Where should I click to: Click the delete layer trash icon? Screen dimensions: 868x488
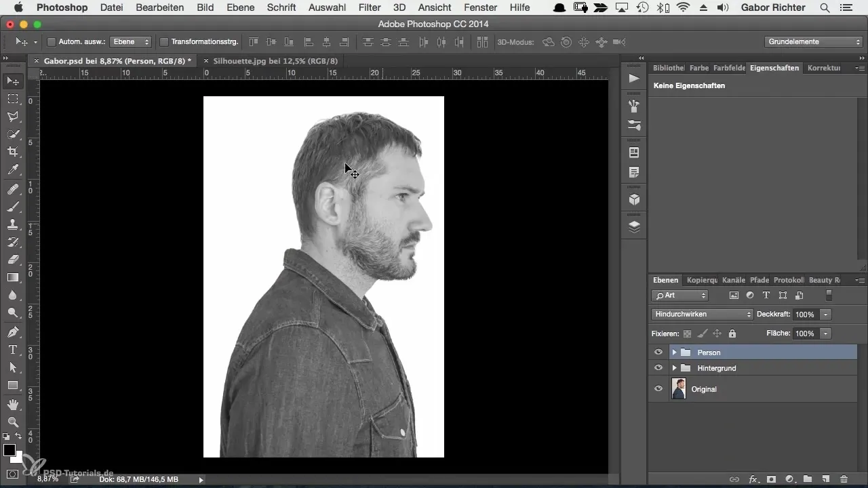click(x=844, y=479)
